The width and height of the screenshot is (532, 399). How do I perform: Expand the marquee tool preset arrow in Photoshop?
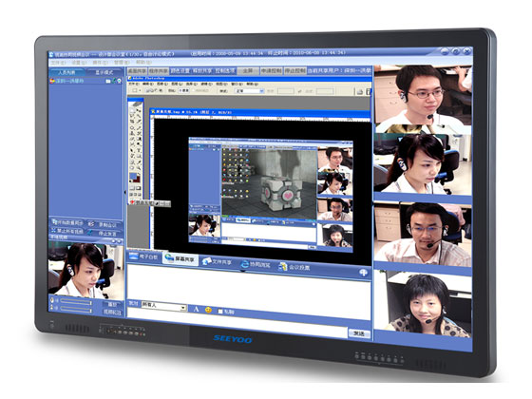tap(141, 90)
